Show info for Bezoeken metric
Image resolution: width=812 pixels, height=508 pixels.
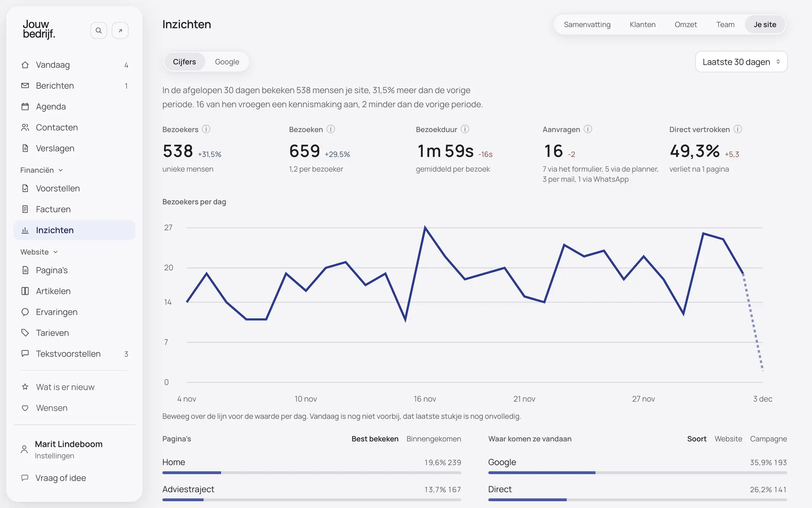pyautogui.click(x=331, y=129)
